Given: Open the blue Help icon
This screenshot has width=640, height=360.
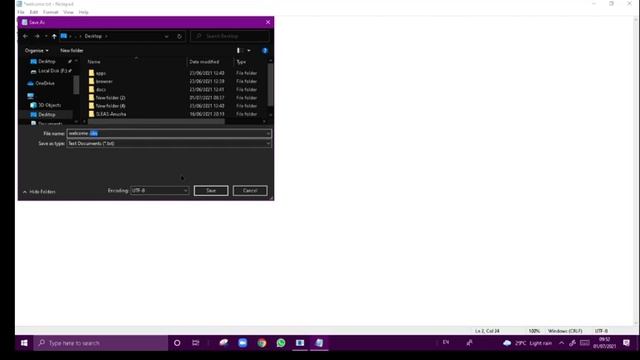Looking at the screenshot, I should click(x=264, y=51).
